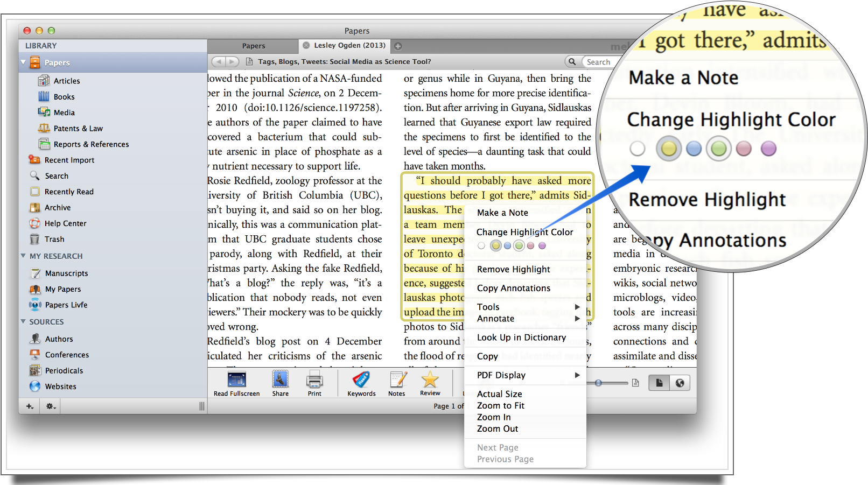Open the Trash in the Library sidebar
The image size is (868, 485).
53,239
